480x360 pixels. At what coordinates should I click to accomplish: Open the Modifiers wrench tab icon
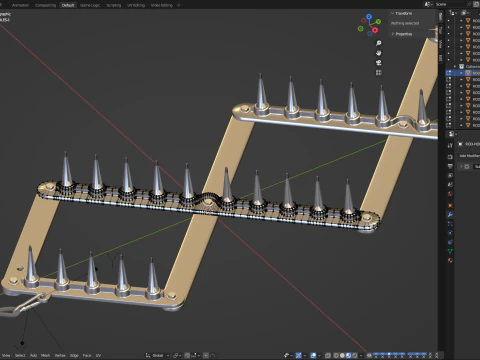coord(450,215)
